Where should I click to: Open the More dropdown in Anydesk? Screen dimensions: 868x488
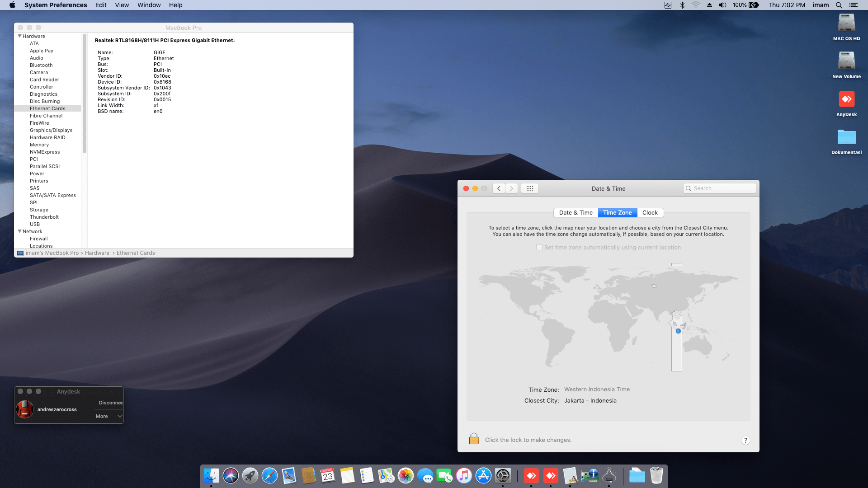point(108,416)
